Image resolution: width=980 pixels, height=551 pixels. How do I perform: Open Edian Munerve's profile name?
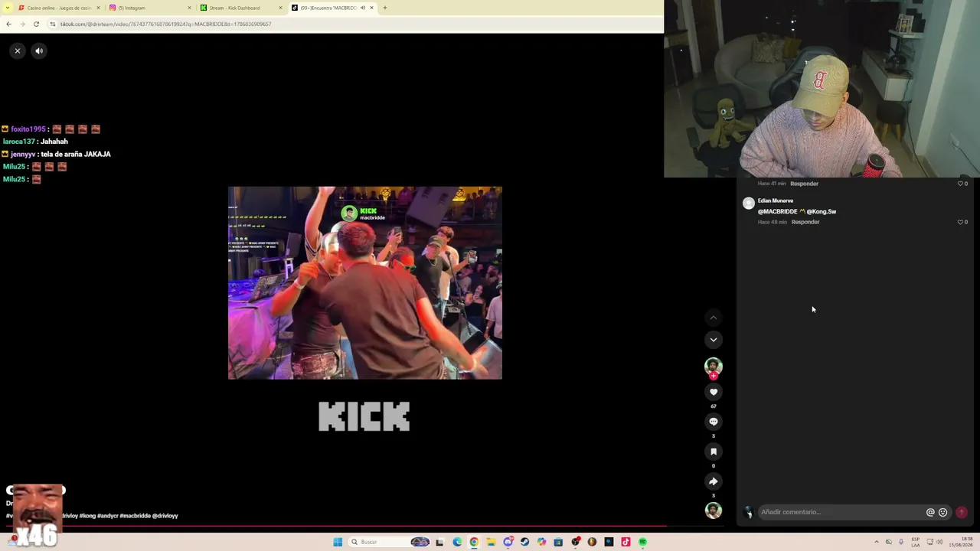(x=776, y=201)
